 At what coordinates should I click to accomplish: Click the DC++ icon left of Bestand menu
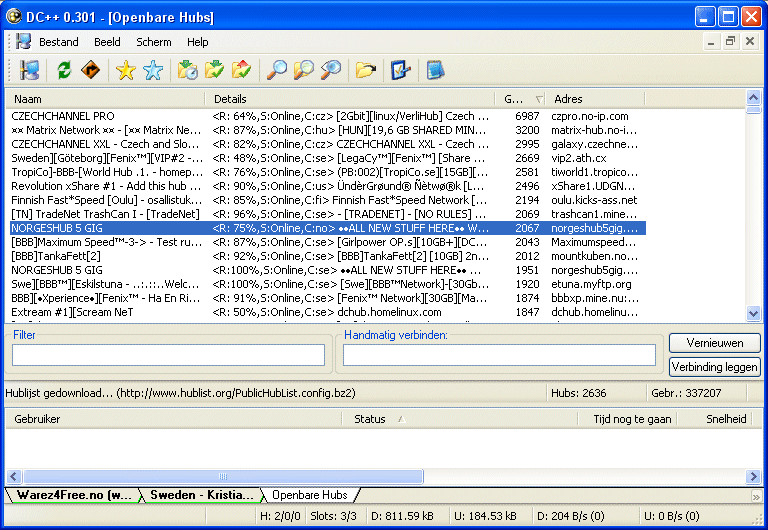[x=23, y=42]
